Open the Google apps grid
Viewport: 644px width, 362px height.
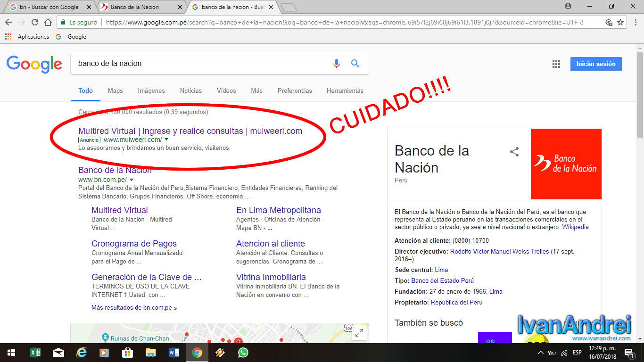coord(556,65)
